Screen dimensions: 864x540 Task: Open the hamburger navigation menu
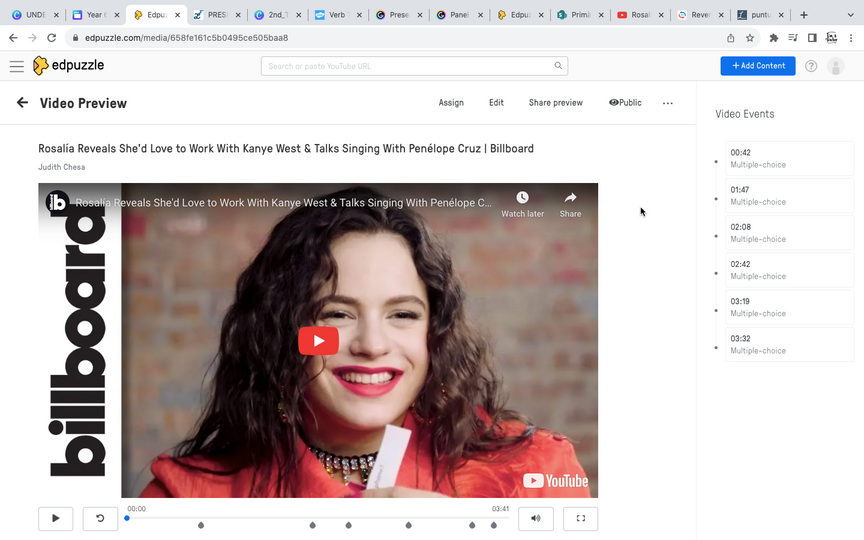click(17, 66)
